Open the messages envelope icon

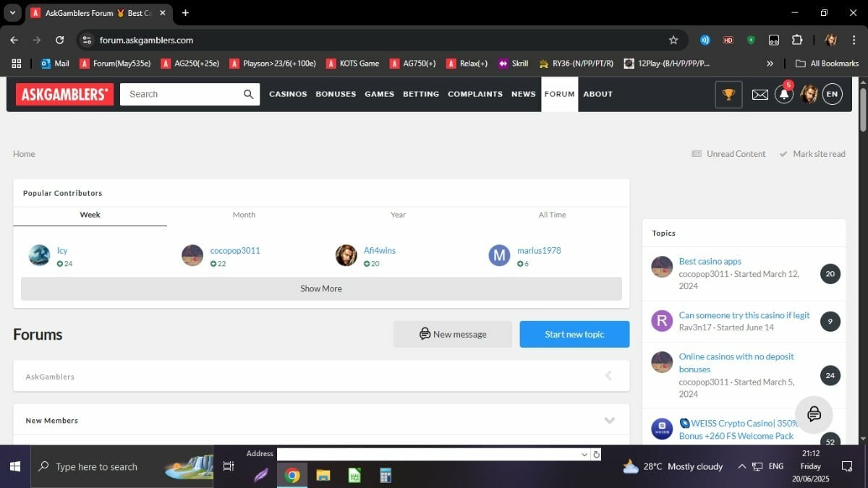(x=759, y=94)
